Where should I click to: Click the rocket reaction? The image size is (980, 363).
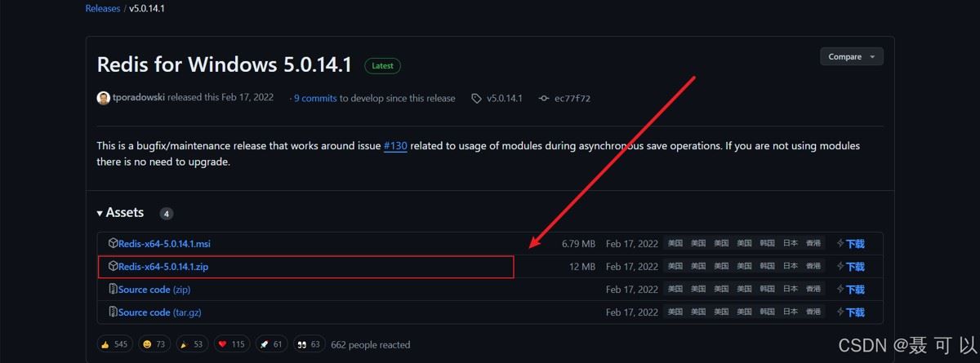click(270, 344)
